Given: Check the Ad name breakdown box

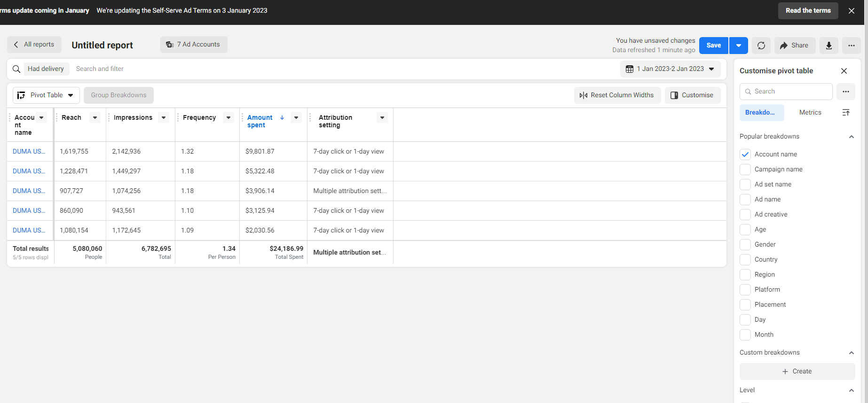Looking at the screenshot, I should coord(745,200).
